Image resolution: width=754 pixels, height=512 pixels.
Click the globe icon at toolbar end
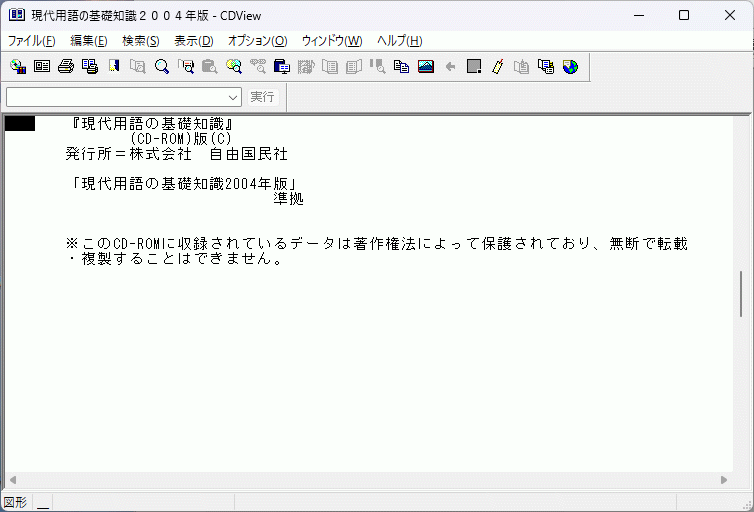(x=570, y=66)
